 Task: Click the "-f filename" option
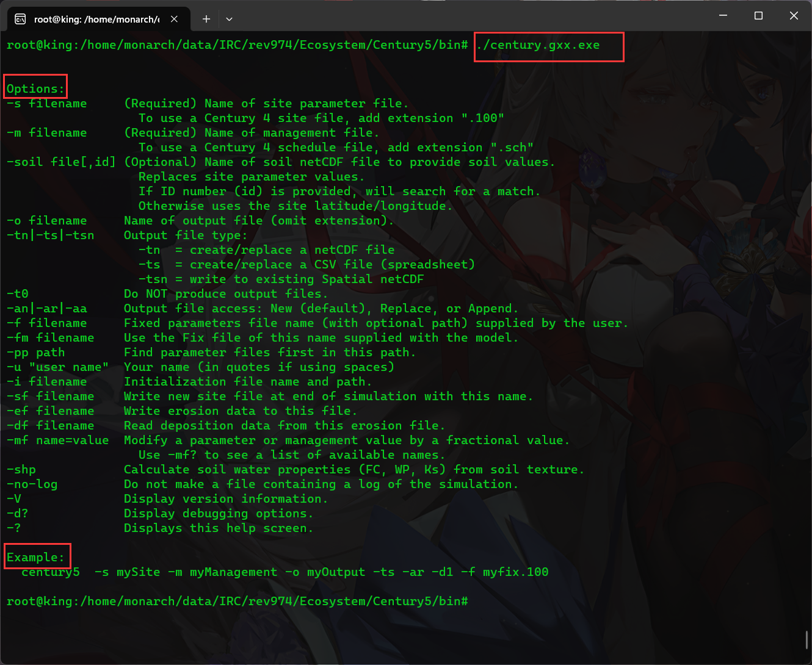click(47, 323)
